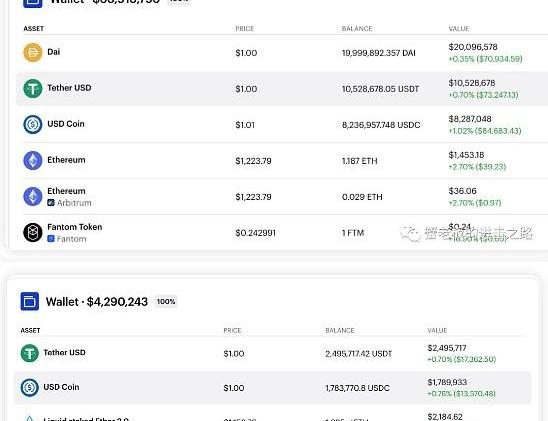This screenshot has width=548, height=421.
Task: Click the USD Coin icon in first wallet
Action: tap(33, 124)
